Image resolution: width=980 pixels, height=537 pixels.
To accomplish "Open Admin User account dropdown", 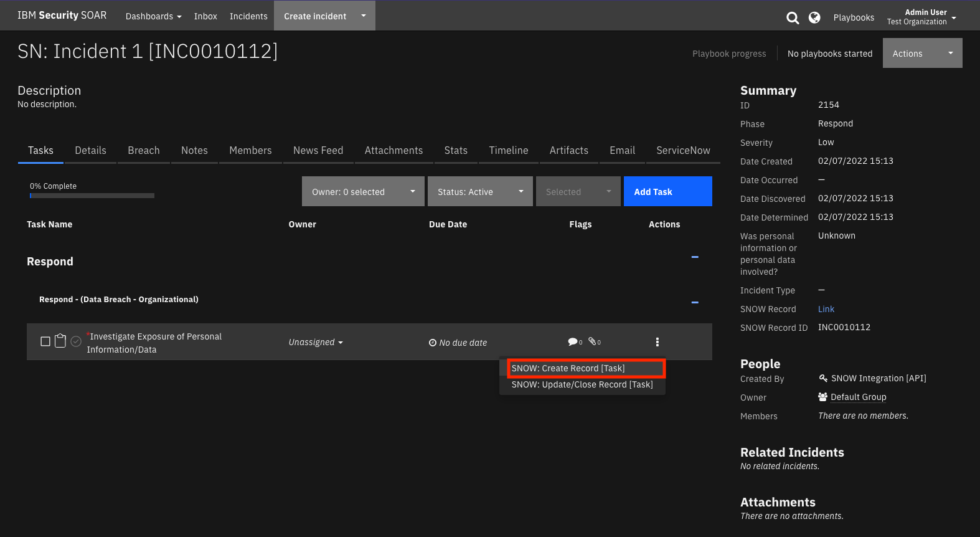I will tap(921, 17).
